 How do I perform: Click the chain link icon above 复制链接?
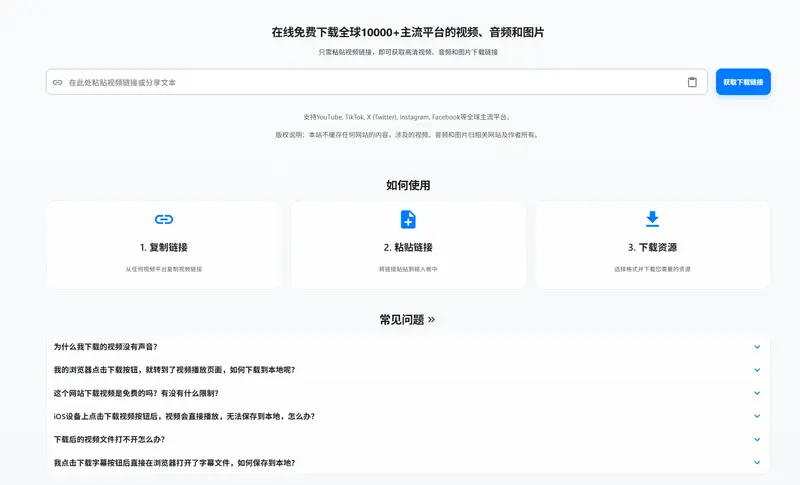click(x=164, y=219)
